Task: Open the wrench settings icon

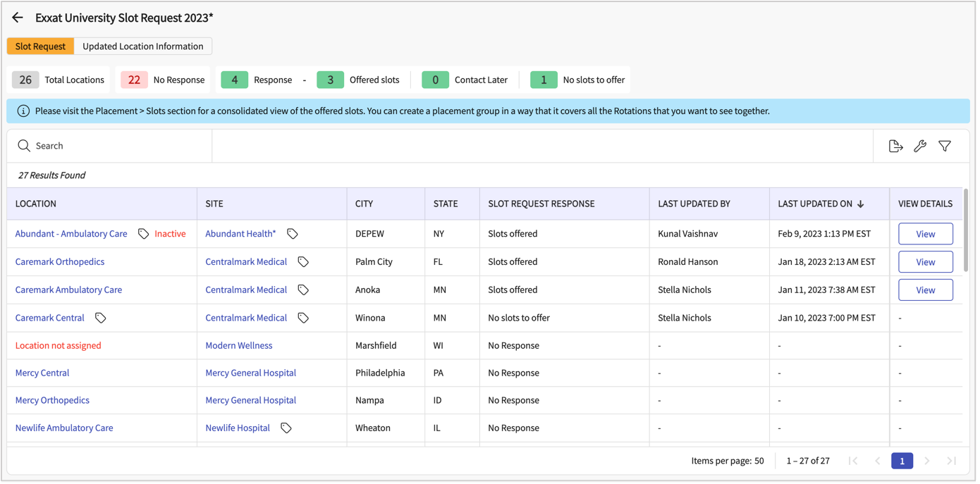Action: [x=920, y=146]
